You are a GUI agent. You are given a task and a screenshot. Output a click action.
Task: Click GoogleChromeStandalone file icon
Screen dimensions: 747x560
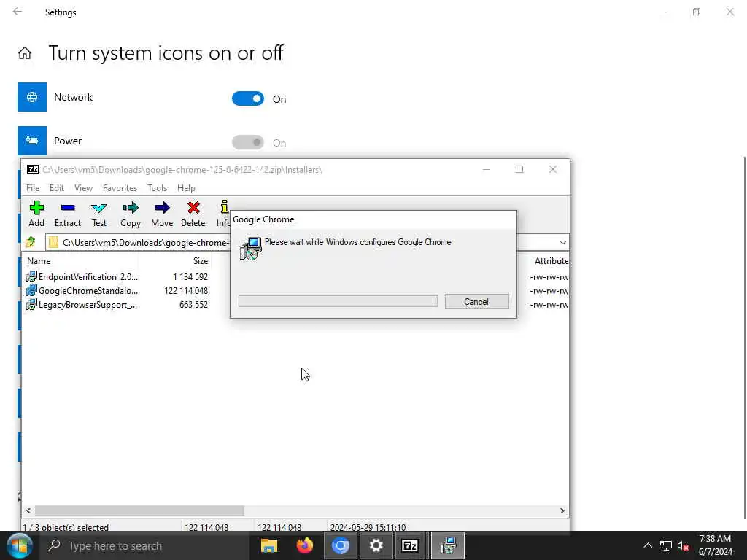pyautogui.click(x=31, y=290)
